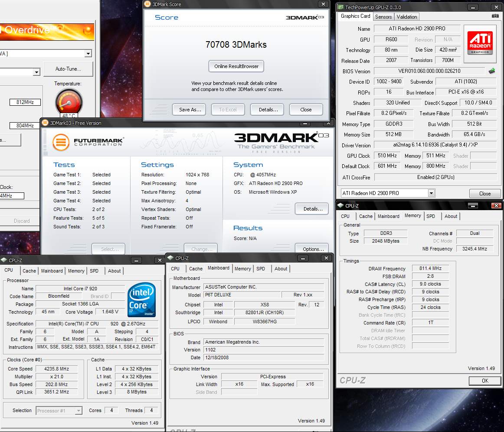Click To Excel button in 3DMark Score
Screen dimensions: 504x432
point(228,110)
